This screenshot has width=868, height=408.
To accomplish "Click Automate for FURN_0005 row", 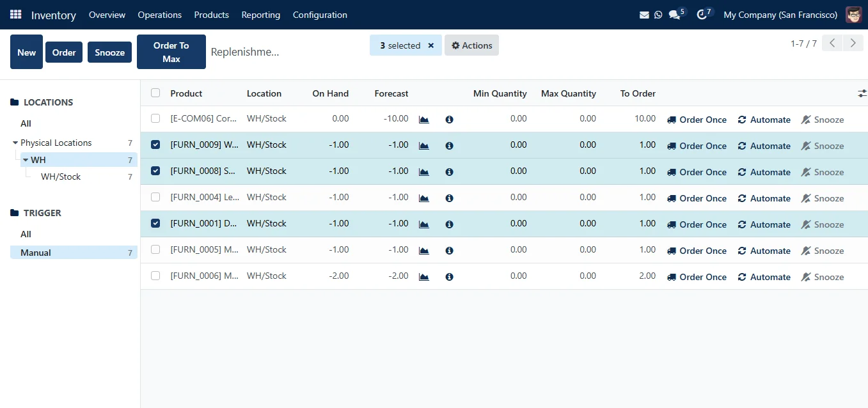I will coord(764,251).
